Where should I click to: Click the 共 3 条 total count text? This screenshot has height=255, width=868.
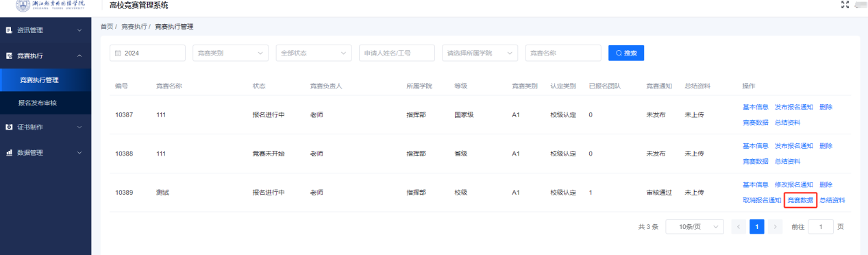[648, 226]
